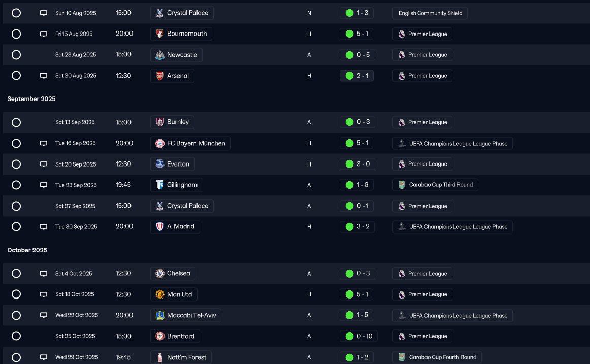Viewport: 590px width, 364px height.
Task: Click the TV broadcast icon for Bournemouth match
Action: coord(44,34)
